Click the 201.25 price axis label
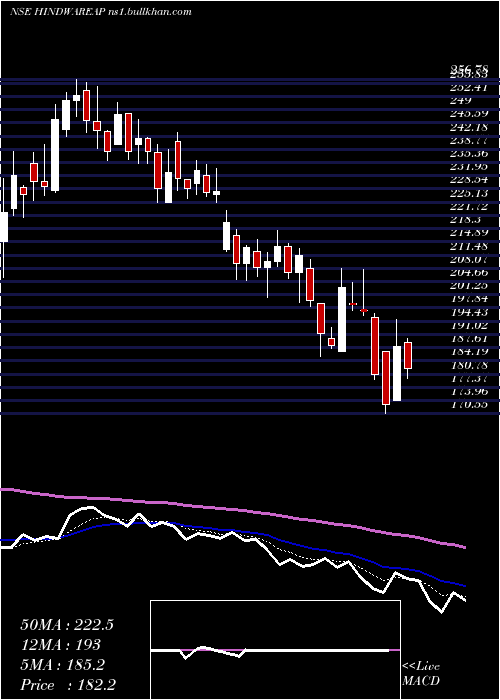 coord(468,286)
